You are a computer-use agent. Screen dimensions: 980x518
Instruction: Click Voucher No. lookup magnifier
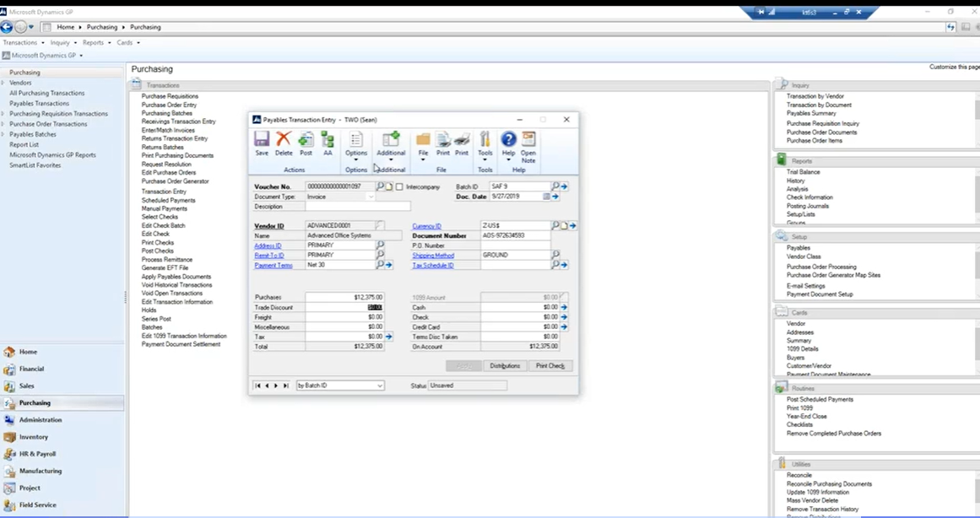click(380, 186)
